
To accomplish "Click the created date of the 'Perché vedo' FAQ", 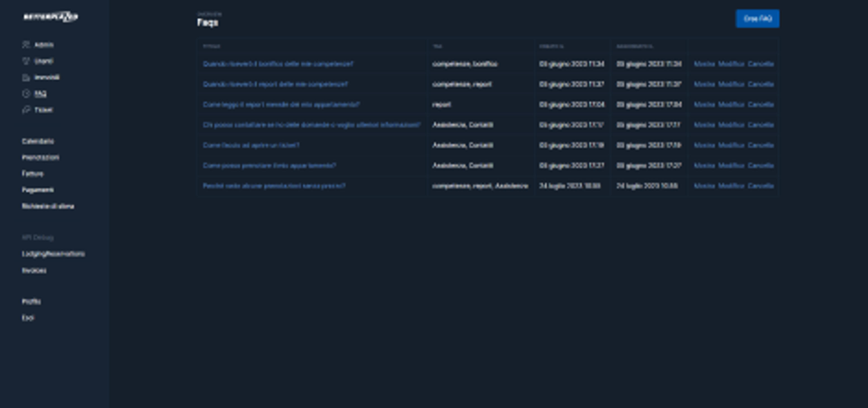I will [x=570, y=186].
